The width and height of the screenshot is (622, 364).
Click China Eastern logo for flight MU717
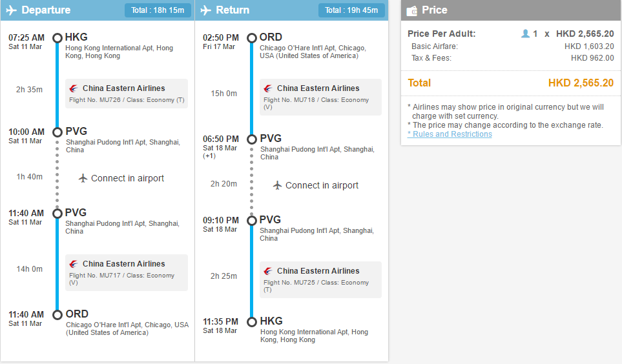click(x=74, y=264)
